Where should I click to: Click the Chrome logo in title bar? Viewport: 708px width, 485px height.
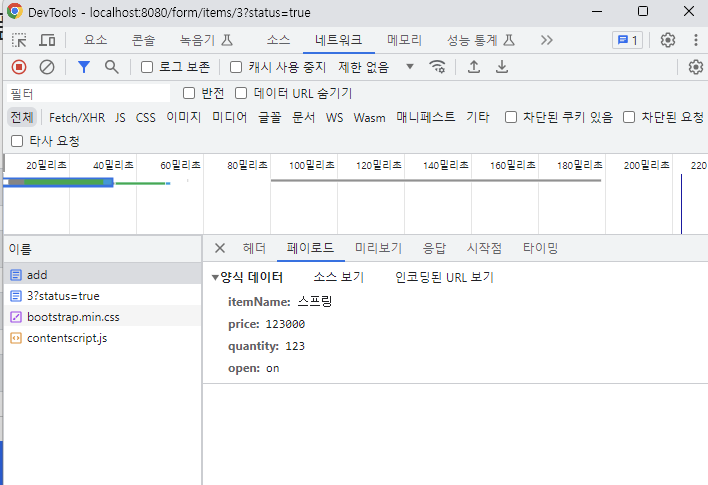(14, 12)
